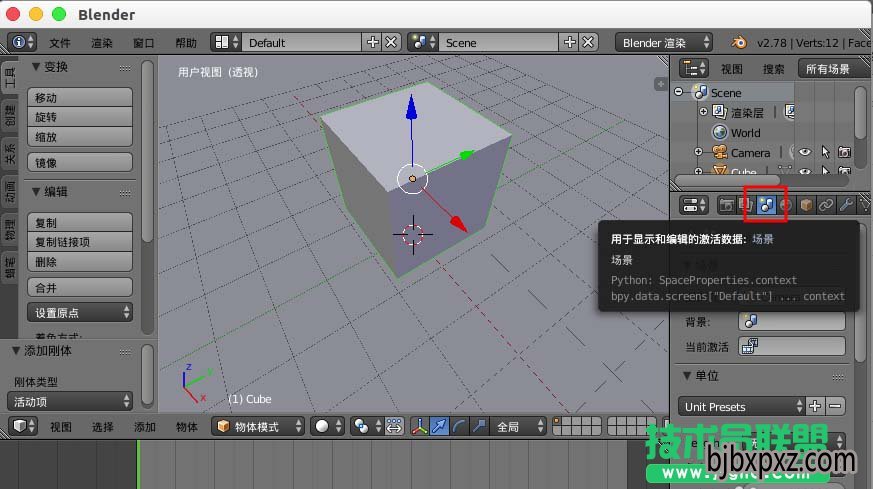Screen dimensions: 873x489
Task: Open the outliner 视图 menu
Action: (732, 69)
